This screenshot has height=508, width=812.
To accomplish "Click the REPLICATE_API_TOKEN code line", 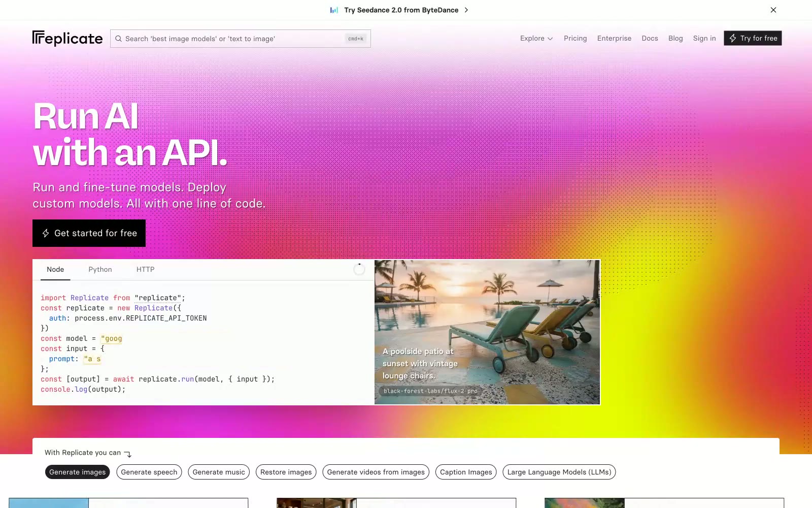I will pyautogui.click(x=128, y=318).
